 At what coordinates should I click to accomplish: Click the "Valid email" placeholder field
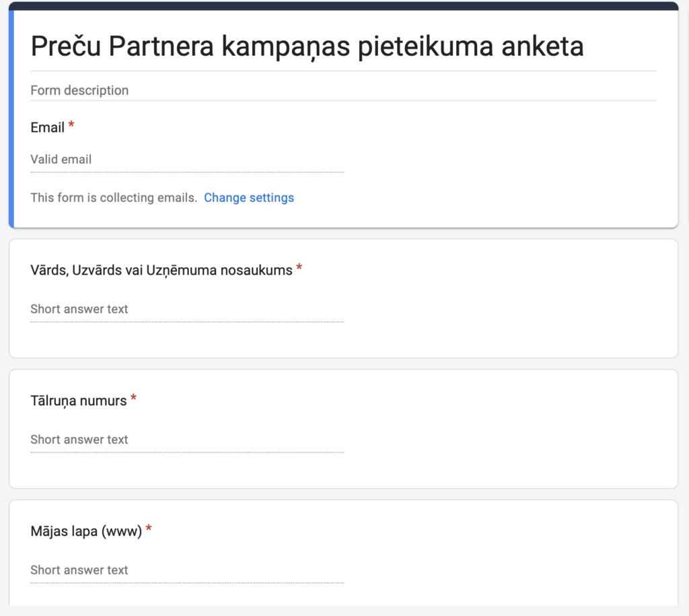pos(61,160)
